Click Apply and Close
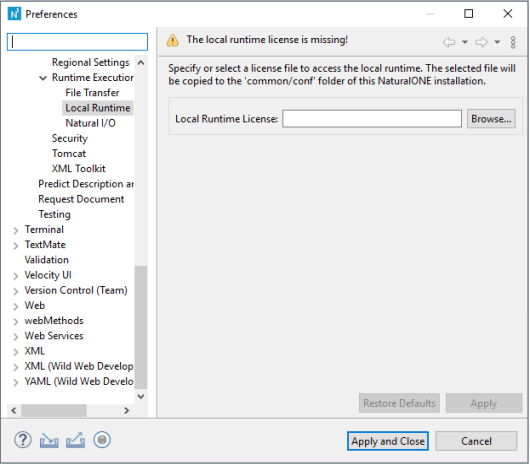Screen dimensions: 530x465 [388, 441]
